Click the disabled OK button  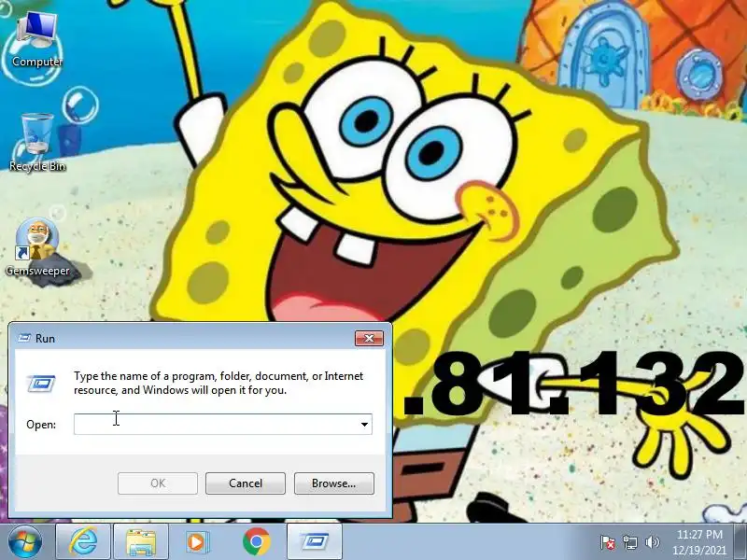pos(158,483)
